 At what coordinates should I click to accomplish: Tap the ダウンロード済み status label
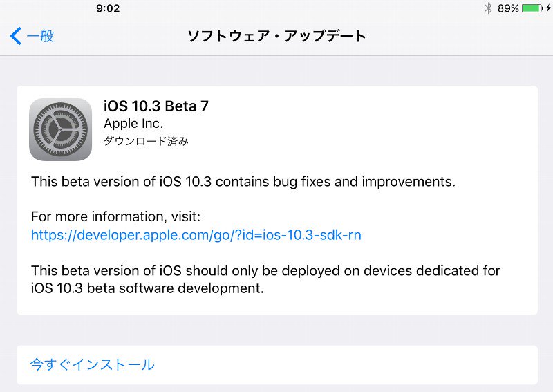(146, 141)
